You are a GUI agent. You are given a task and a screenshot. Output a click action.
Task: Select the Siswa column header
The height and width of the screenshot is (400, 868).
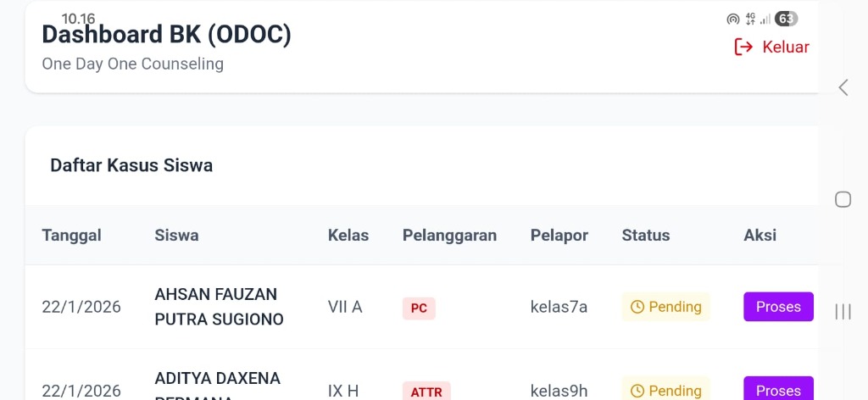176,235
